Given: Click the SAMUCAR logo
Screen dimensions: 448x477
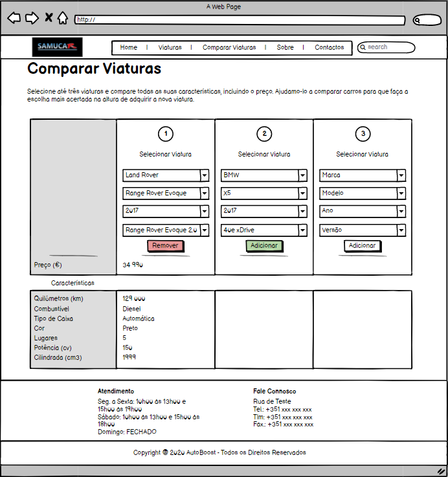Looking at the screenshot, I should pyautogui.click(x=57, y=47).
